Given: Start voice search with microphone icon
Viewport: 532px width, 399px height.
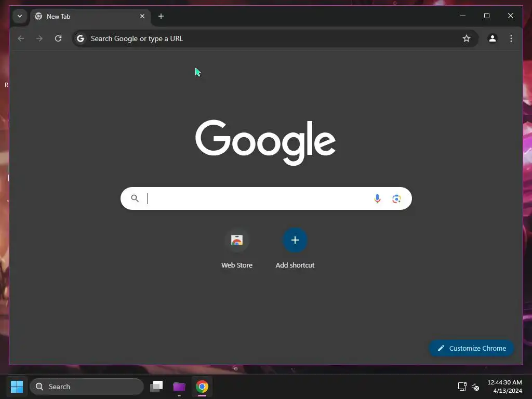Looking at the screenshot, I should 377,198.
